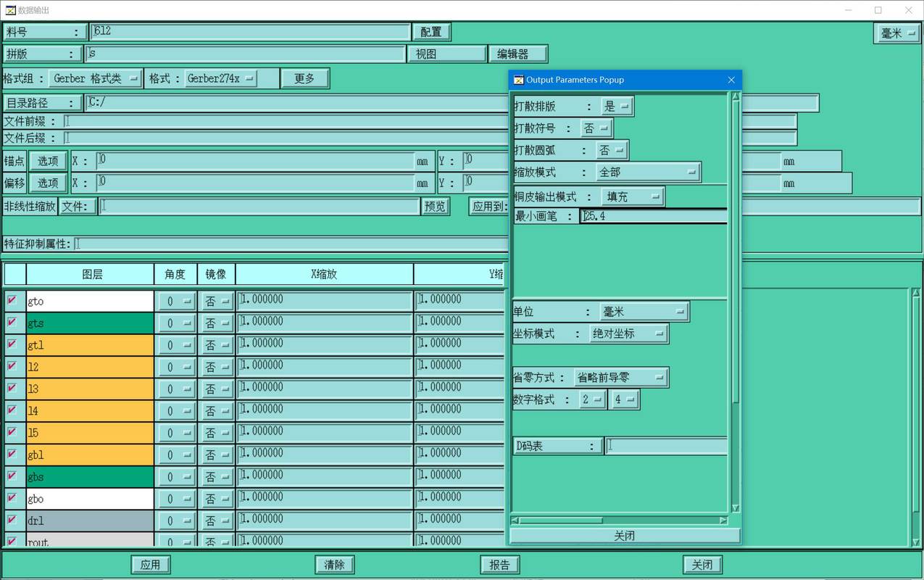Deselect the gbl layer checkbox
The width and height of the screenshot is (924, 580).
(x=12, y=454)
